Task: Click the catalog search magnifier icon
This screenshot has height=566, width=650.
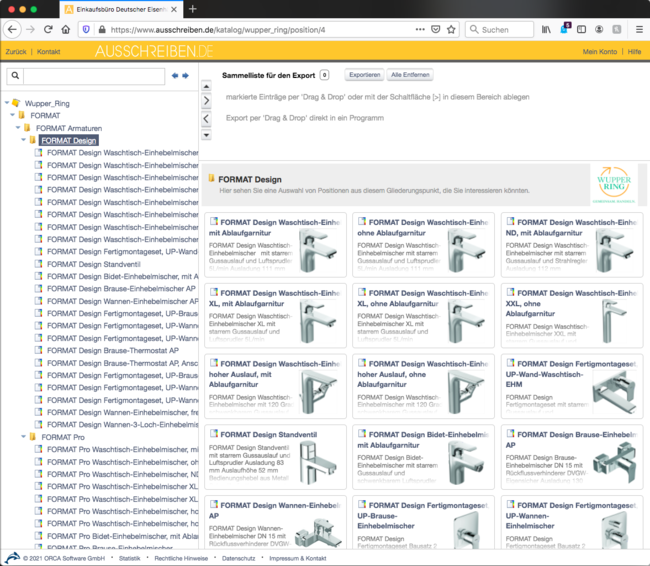Action: click(x=15, y=75)
